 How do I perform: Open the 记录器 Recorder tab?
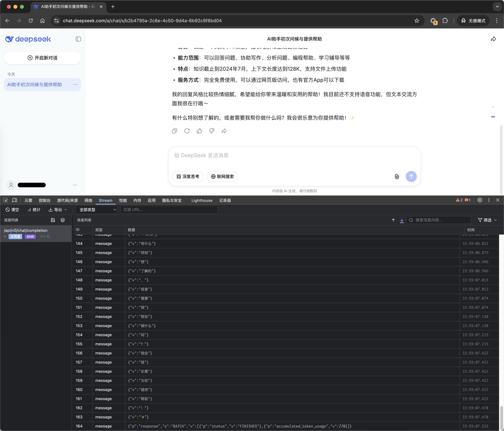(225, 200)
